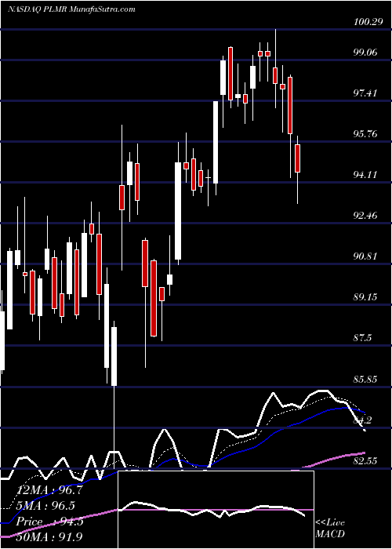Click the NASDAQ PLMR MunafaSutra.com title text

71,9
